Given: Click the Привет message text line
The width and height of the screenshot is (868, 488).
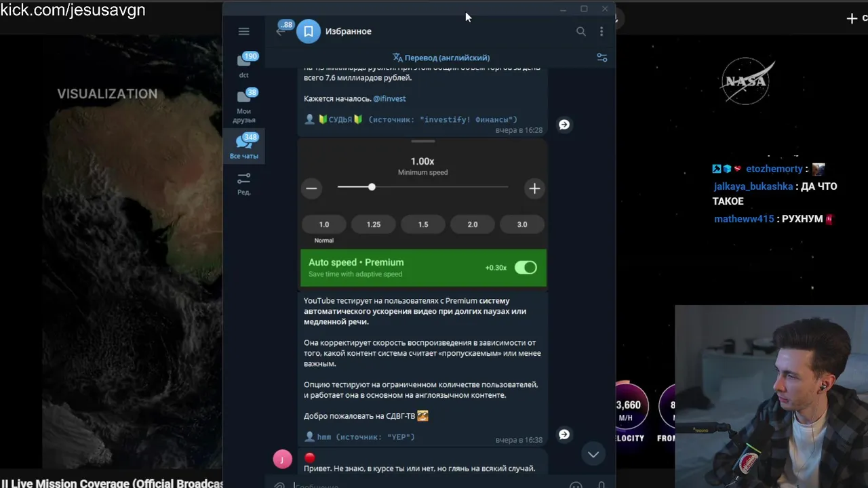Looking at the screenshot, I should [420, 468].
